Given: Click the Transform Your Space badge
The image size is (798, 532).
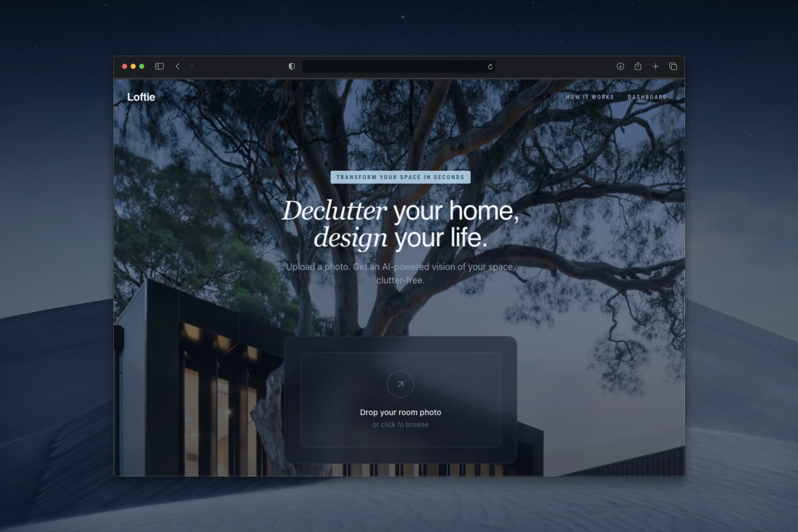Looking at the screenshot, I should (400, 177).
